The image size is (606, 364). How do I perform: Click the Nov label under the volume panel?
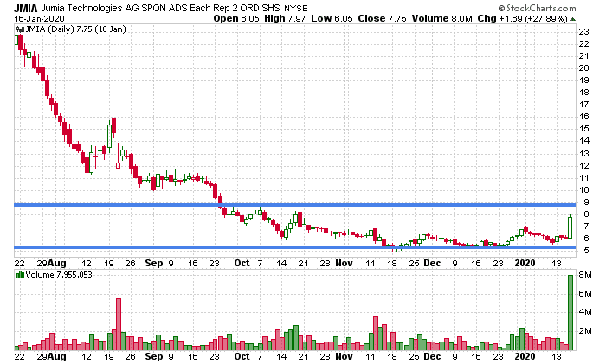pyautogui.click(x=344, y=356)
